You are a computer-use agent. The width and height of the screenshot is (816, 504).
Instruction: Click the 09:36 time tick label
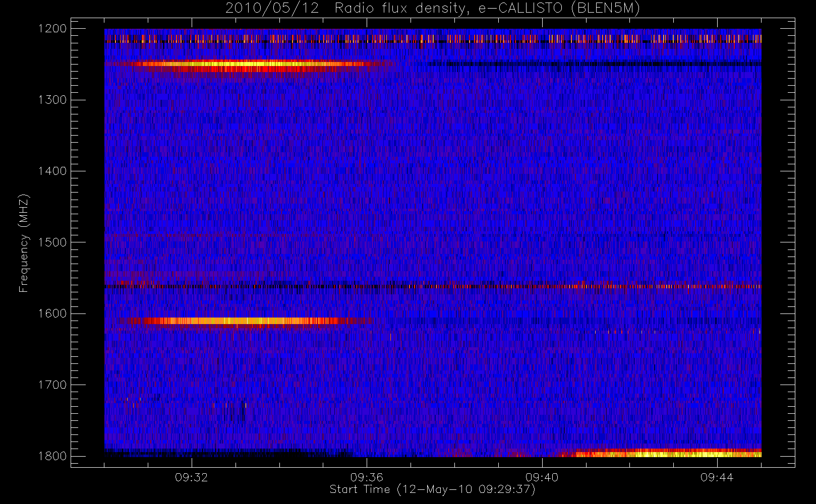pos(367,477)
